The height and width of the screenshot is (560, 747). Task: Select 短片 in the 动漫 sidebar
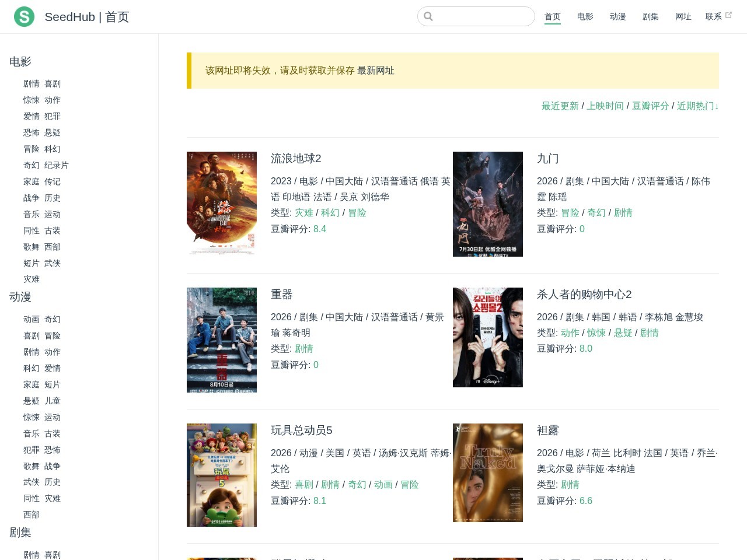(x=53, y=385)
